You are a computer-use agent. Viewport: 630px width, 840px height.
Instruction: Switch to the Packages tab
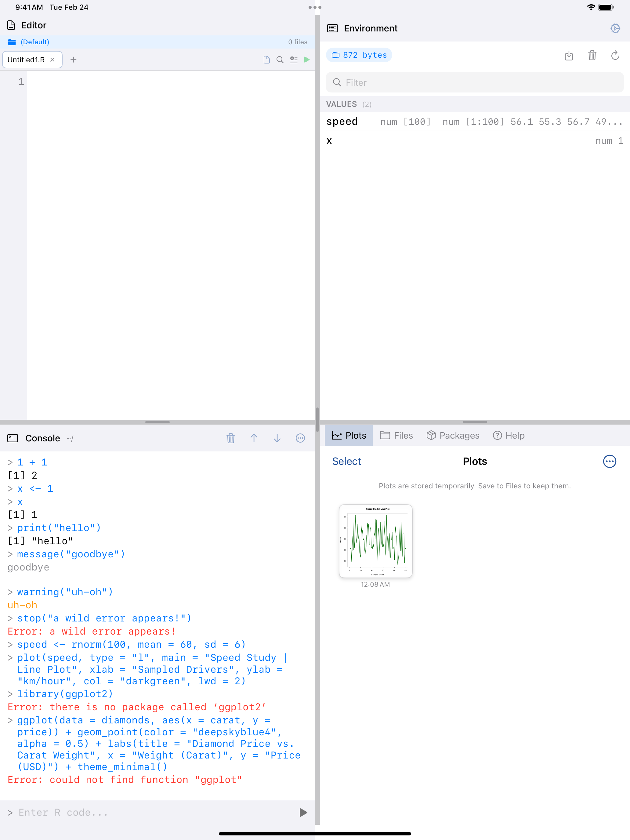(x=453, y=436)
